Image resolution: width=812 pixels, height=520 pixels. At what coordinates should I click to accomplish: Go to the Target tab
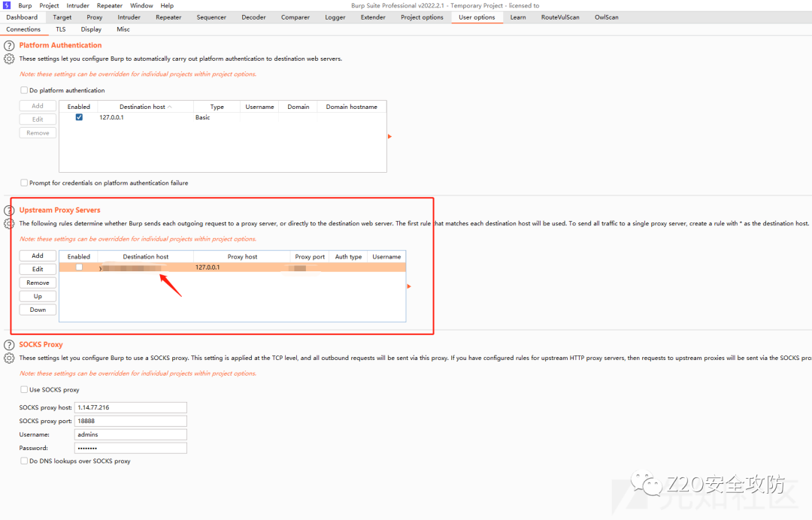pos(62,17)
